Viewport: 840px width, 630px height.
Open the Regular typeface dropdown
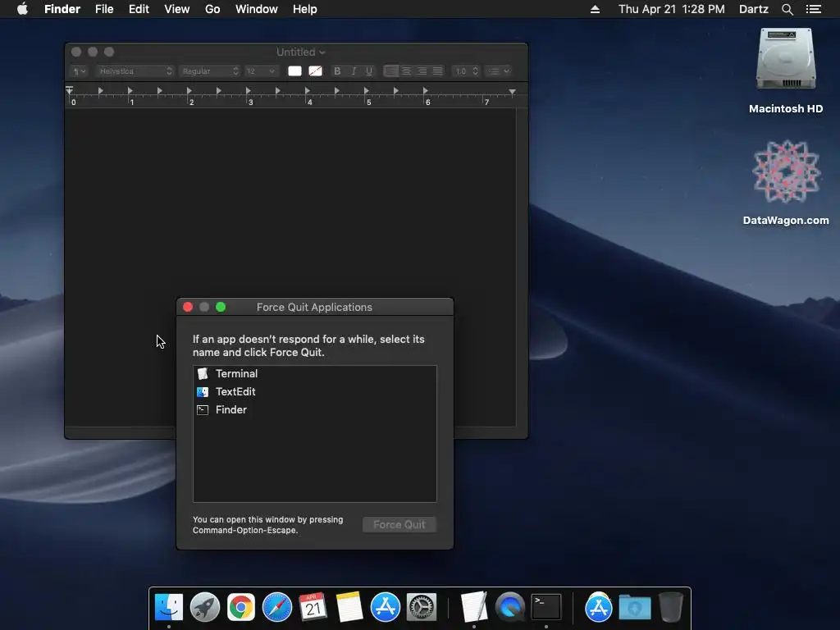[209, 71]
